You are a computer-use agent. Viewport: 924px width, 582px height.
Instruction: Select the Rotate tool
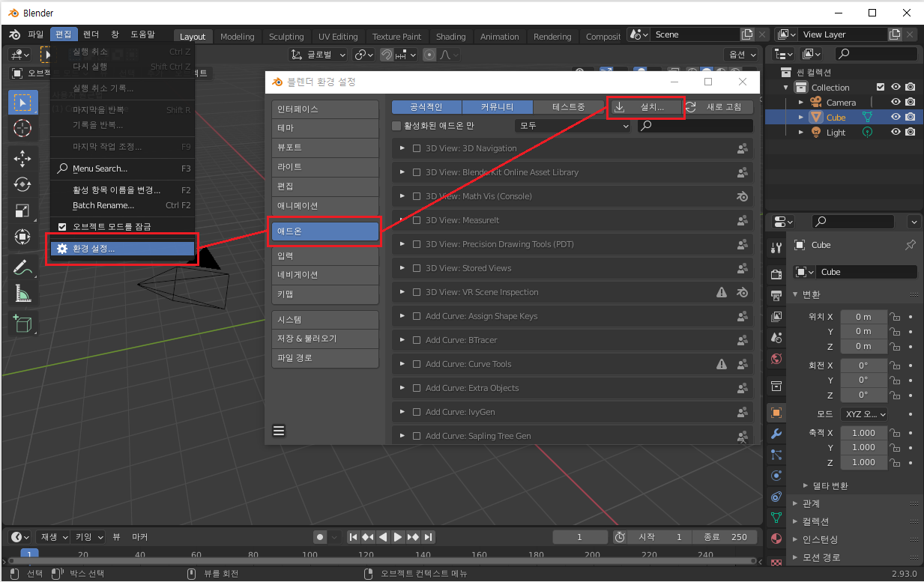click(22, 184)
